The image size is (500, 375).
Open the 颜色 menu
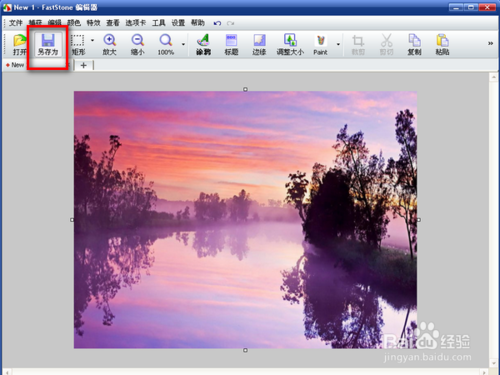coord(74,23)
